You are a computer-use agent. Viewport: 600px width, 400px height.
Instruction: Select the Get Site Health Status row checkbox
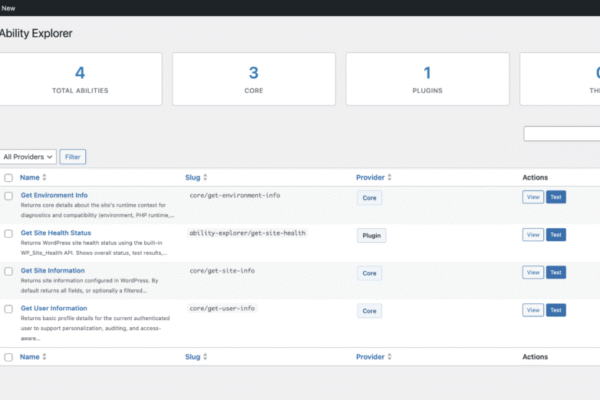pyautogui.click(x=9, y=234)
